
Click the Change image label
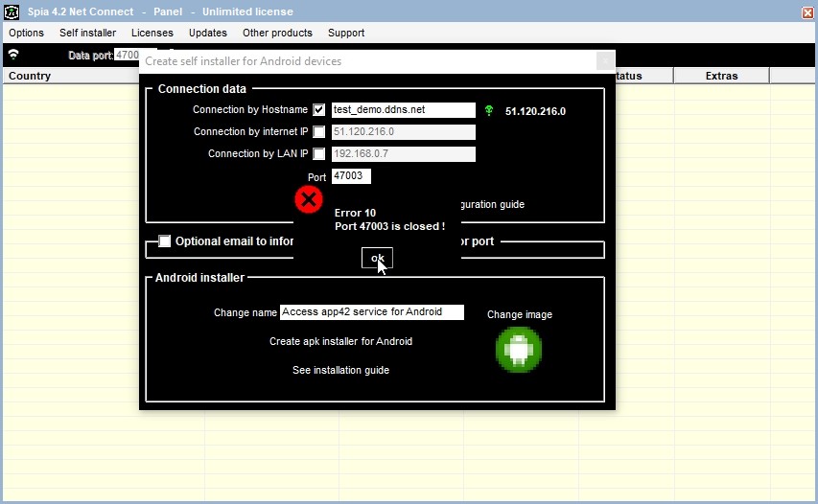520,314
